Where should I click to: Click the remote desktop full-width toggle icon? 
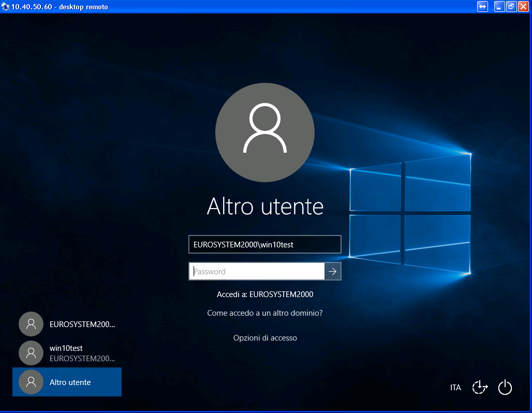(482, 6)
